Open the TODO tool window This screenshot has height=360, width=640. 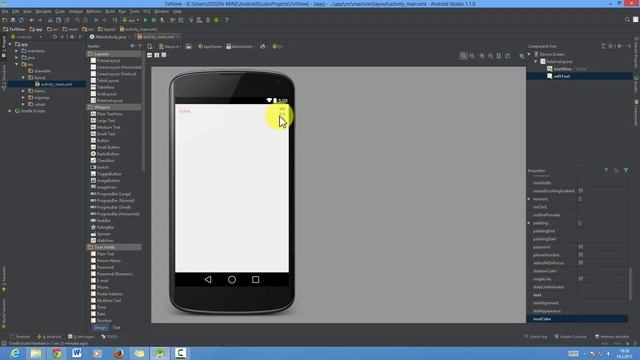[x=109, y=337]
